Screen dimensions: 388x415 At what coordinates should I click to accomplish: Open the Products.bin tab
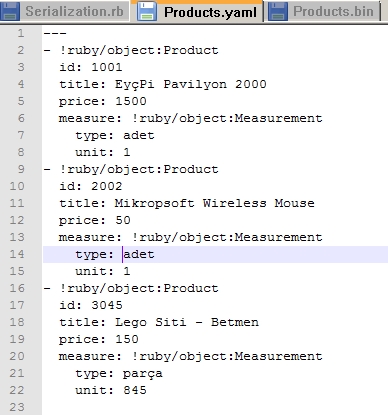(323, 11)
